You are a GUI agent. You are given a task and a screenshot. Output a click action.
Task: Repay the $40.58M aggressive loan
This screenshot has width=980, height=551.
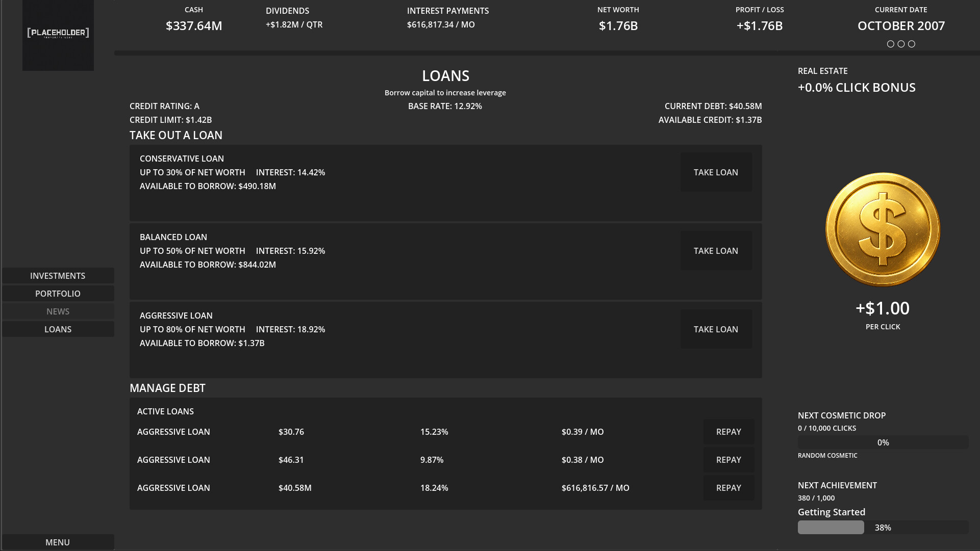point(728,488)
